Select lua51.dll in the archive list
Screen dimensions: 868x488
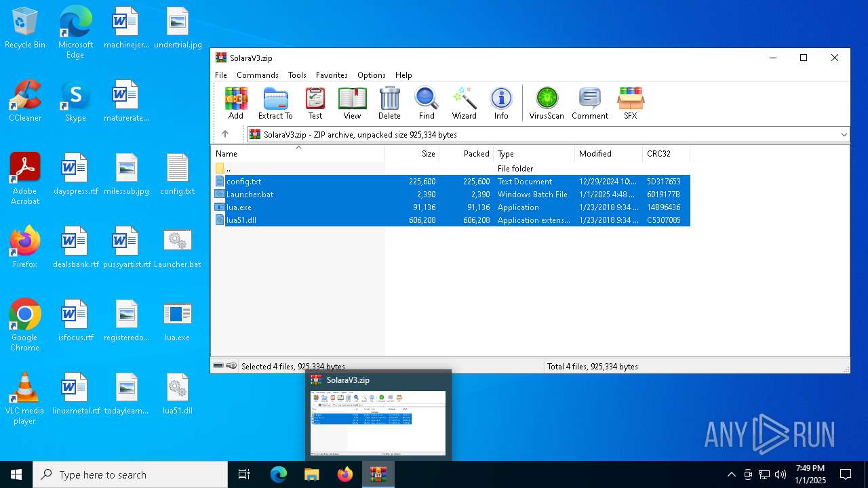[451, 220]
